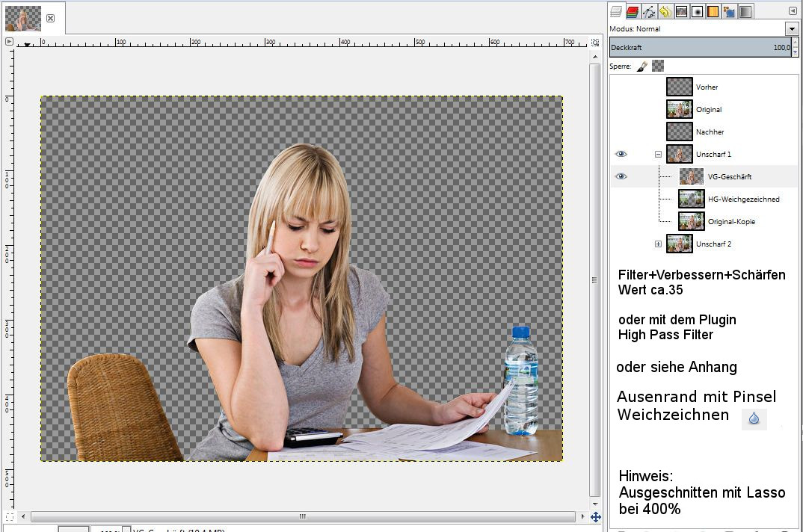Click the Nachher layer thumbnail
The width and height of the screenshot is (803, 532).
680,132
